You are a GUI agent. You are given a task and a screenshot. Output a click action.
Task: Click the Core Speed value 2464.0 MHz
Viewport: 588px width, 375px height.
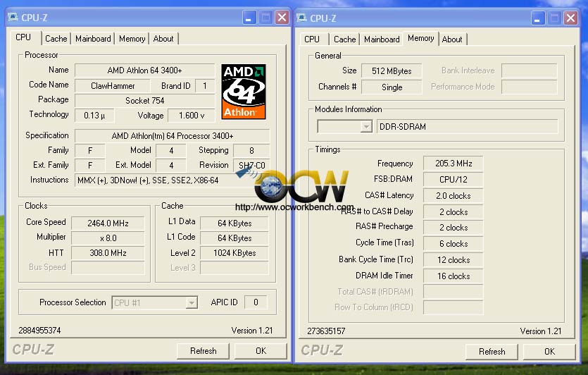pos(108,223)
